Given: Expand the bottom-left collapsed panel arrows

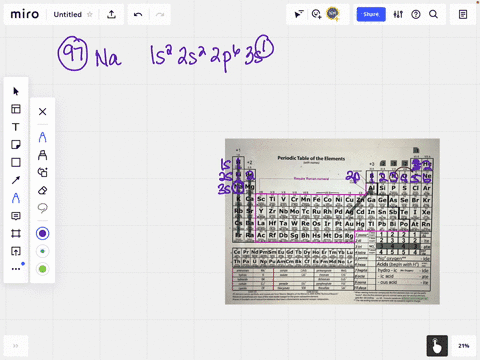Looking at the screenshot, I should pyautogui.click(x=16, y=346).
